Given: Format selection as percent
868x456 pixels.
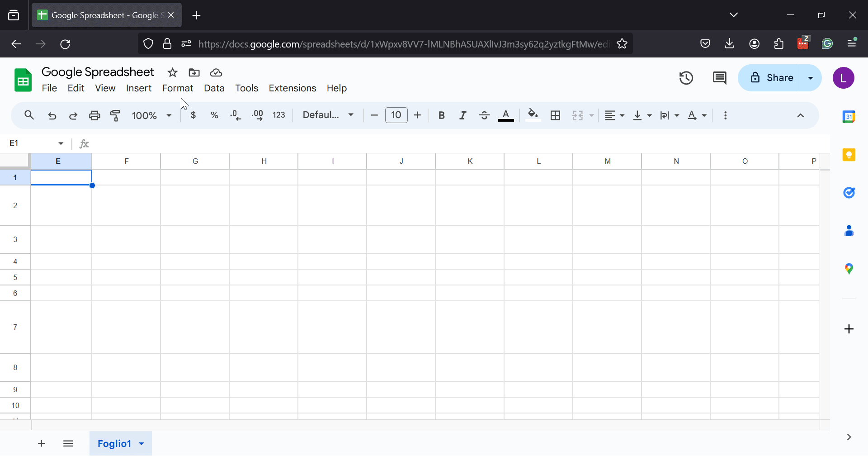Looking at the screenshot, I should click(x=214, y=115).
